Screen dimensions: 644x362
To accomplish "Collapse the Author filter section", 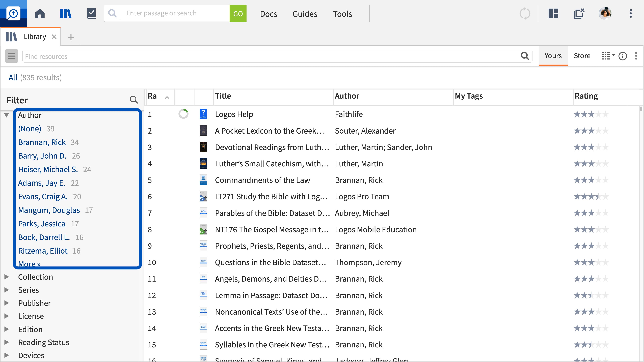I will pos(7,115).
